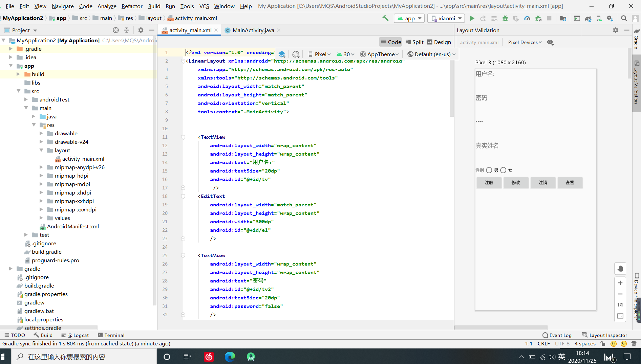Open Microsoft Edge from the taskbar
Viewport: 641px width, 364px height.
pos(230,357)
